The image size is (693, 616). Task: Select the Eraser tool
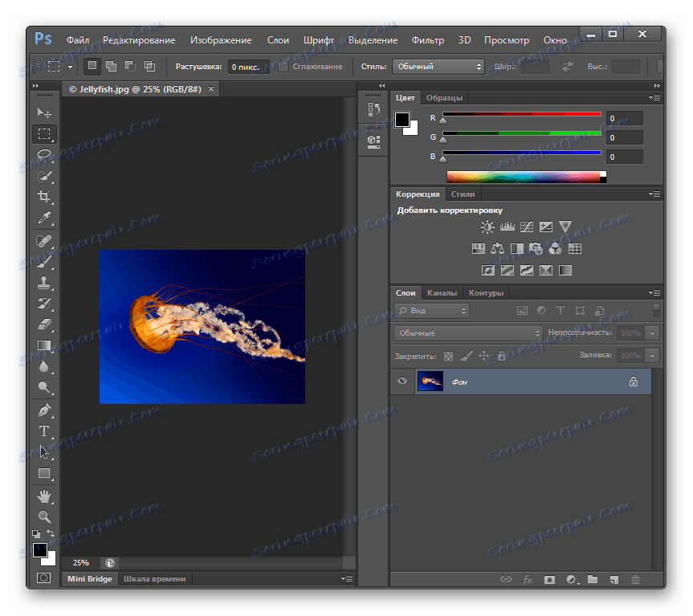44,324
